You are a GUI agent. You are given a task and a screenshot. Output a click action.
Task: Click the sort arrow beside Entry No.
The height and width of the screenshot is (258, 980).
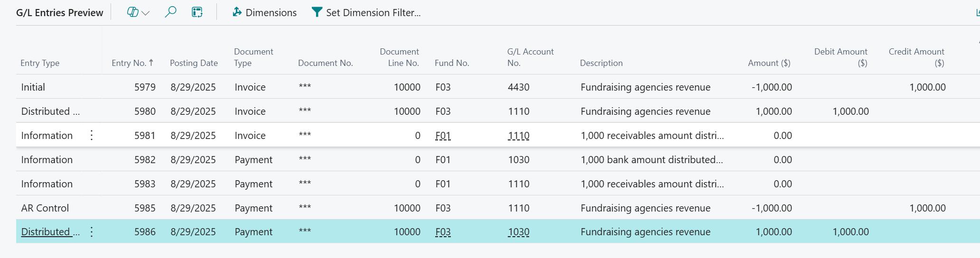tap(151, 63)
